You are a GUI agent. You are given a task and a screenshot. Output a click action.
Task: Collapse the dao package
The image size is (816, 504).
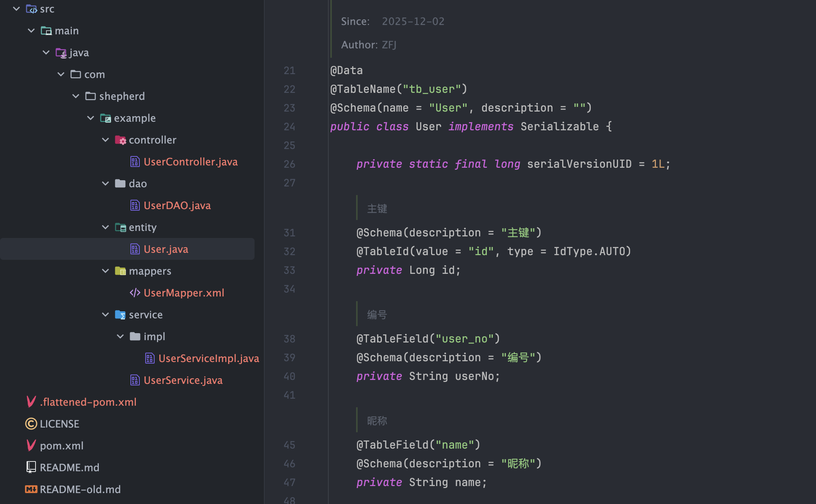[x=105, y=184]
